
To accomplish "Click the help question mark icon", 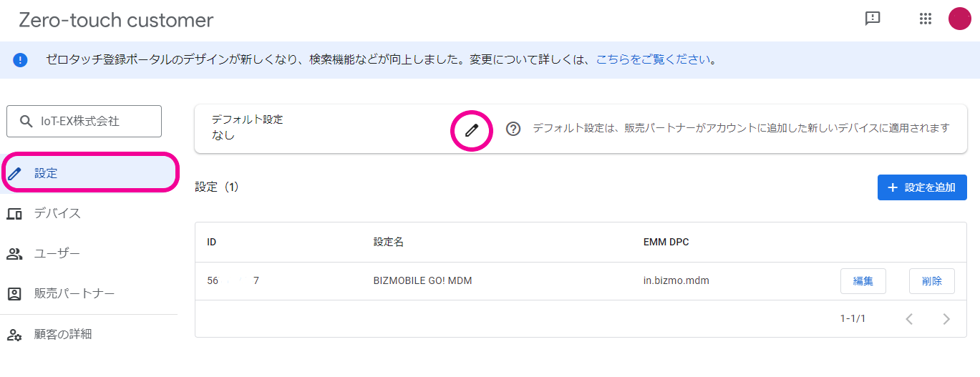I will pyautogui.click(x=513, y=129).
